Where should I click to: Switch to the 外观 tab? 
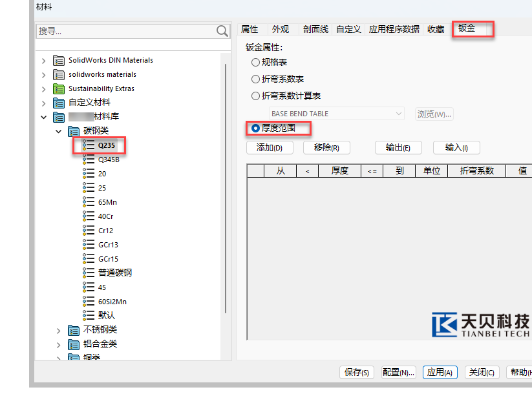(x=281, y=29)
